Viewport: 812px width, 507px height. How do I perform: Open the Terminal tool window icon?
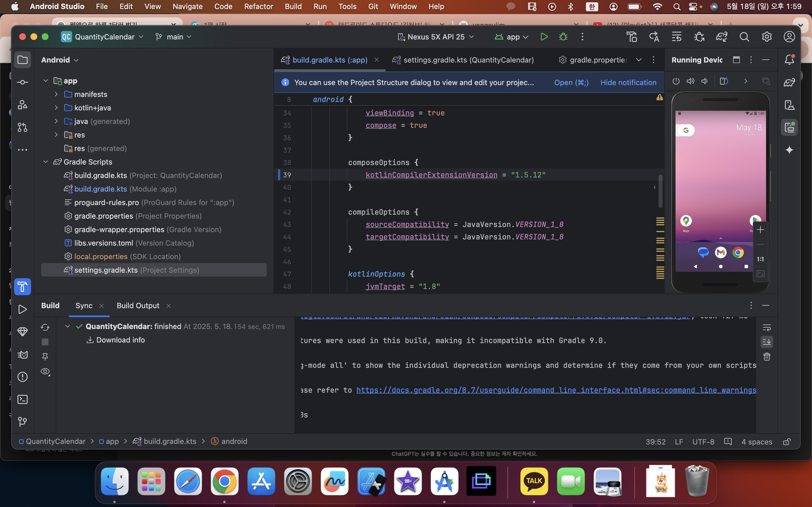click(x=23, y=399)
